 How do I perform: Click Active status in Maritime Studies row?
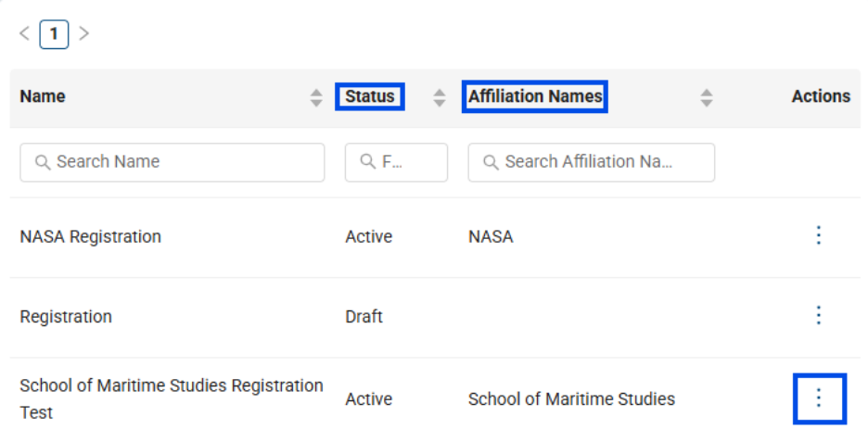369,398
